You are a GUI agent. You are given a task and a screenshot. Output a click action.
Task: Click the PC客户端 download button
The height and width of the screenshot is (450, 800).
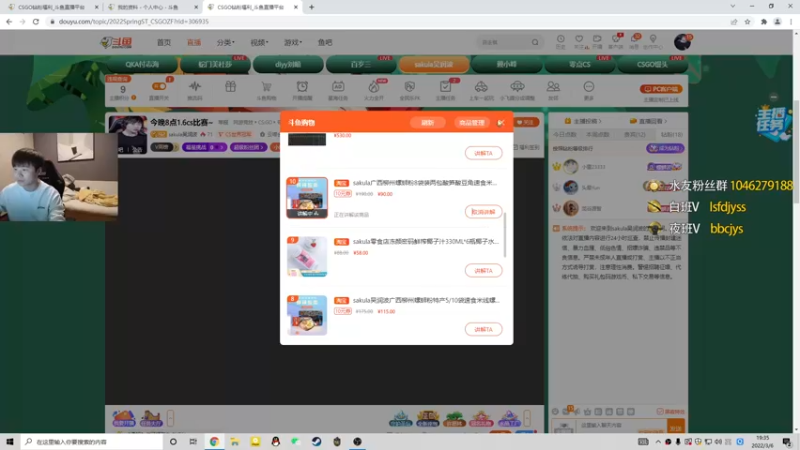661,89
